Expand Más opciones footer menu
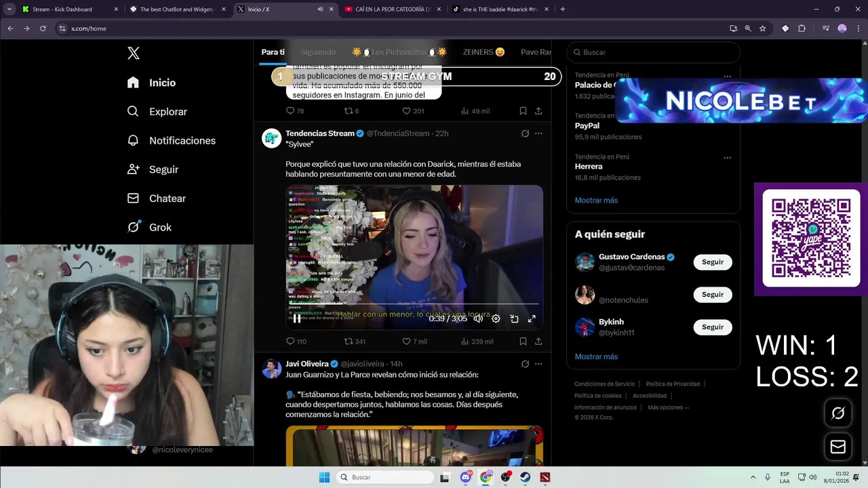Screen dimensions: 868x488 coord(668,408)
